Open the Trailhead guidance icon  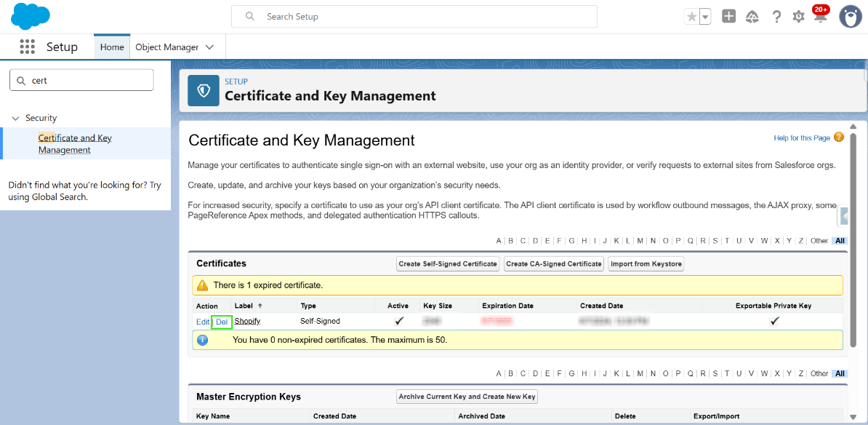click(752, 16)
